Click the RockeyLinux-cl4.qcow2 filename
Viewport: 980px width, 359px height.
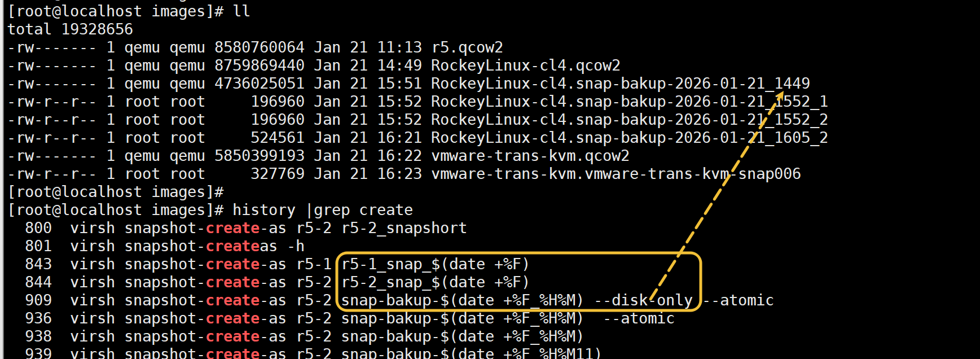pyautogui.click(x=525, y=65)
